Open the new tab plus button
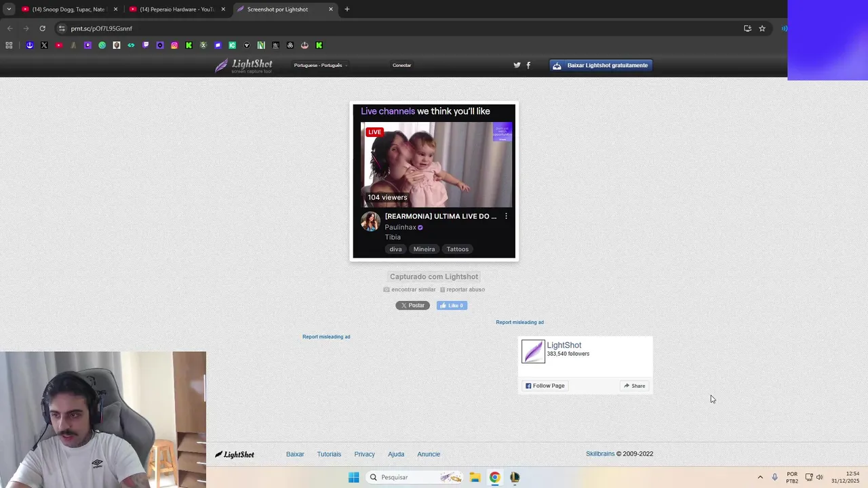Viewport: 868px width, 488px height. (347, 9)
